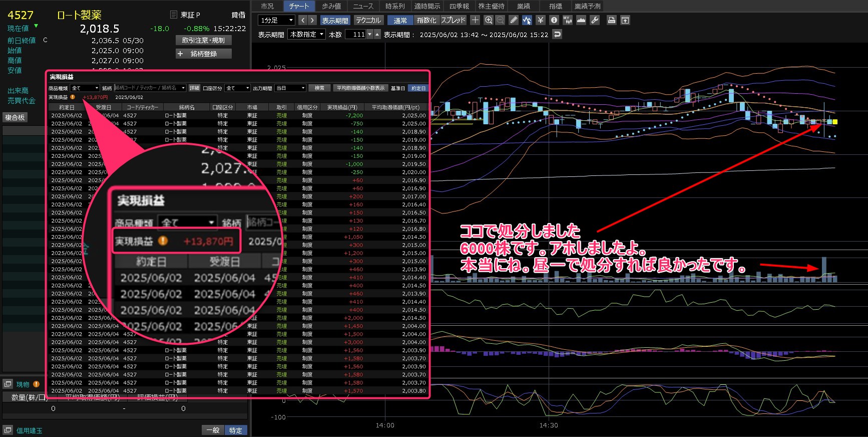This screenshot has height=437, width=868.
Task: Switch to the 歩み値 tab
Action: click(x=331, y=6)
